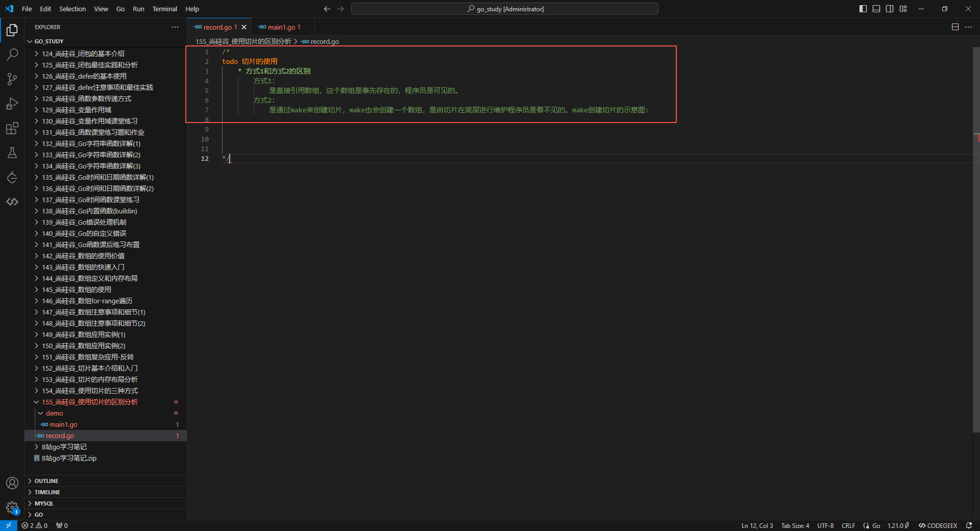Open the CodeGeeX sidebar icon

tap(12, 202)
